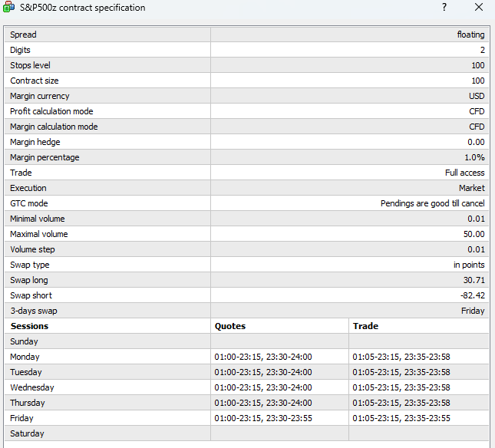Select the Digits row label
The image size is (495, 448).
click(20, 50)
